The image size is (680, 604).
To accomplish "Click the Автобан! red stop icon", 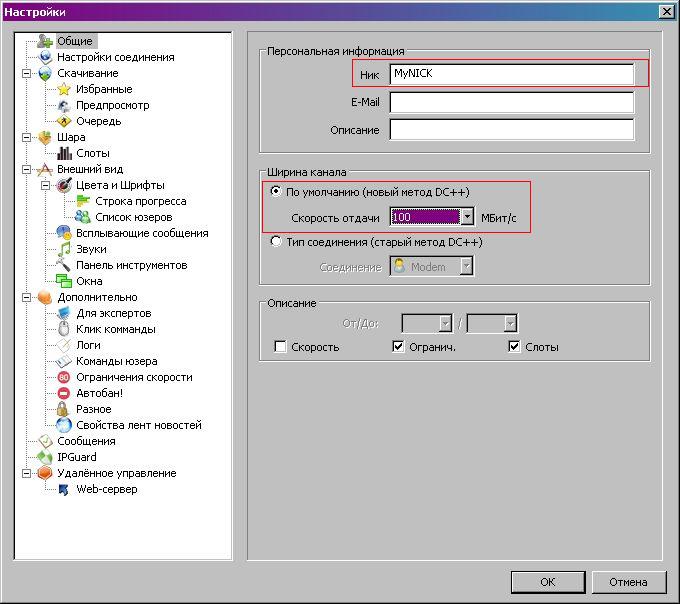I will (x=64, y=393).
